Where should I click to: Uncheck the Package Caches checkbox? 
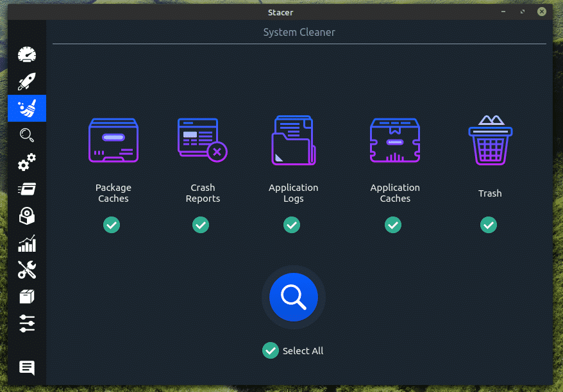pos(112,225)
